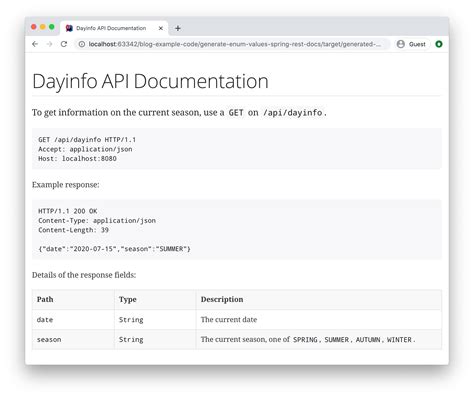
Task: Click the line GET /api/dayinfo HTTP/1.1
Action: [x=87, y=140]
